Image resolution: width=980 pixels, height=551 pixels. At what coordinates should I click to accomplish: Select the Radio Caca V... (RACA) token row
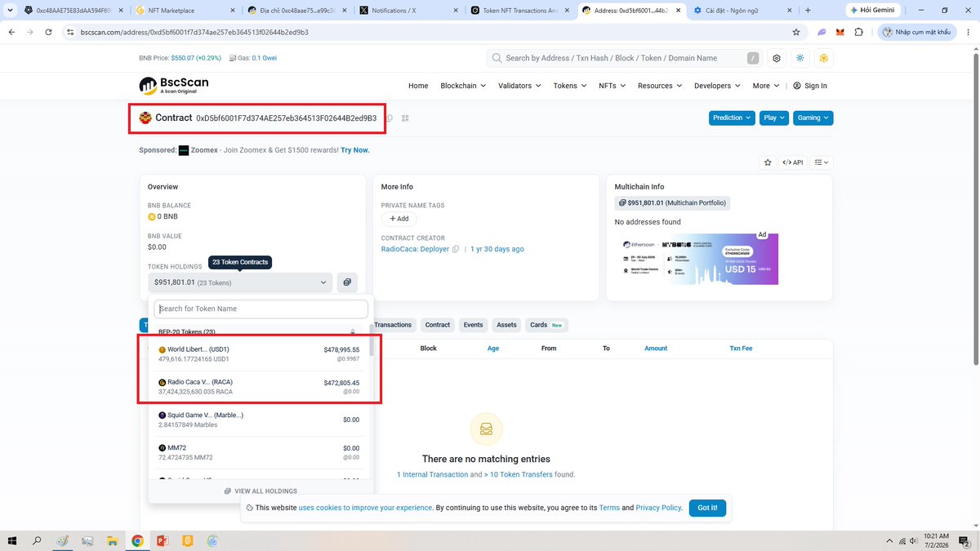click(259, 386)
